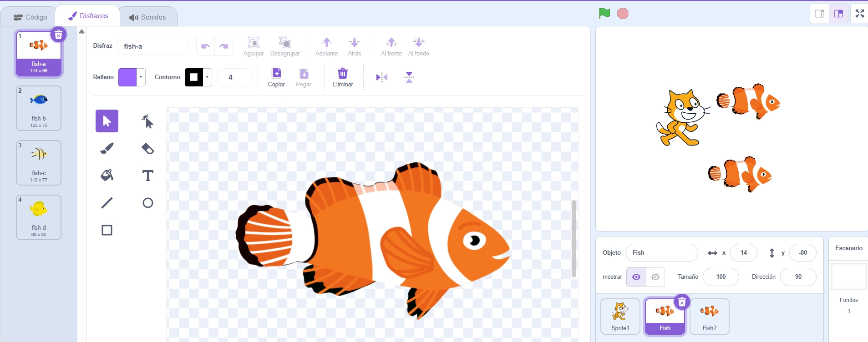The image size is (868, 342).
Task: Flip costume horizontally
Action: point(381,77)
